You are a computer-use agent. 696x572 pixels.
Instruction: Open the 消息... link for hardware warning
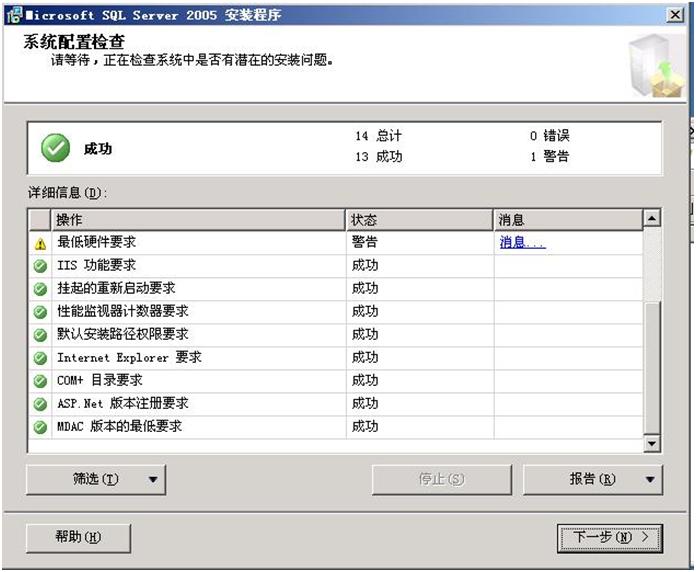(x=522, y=242)
